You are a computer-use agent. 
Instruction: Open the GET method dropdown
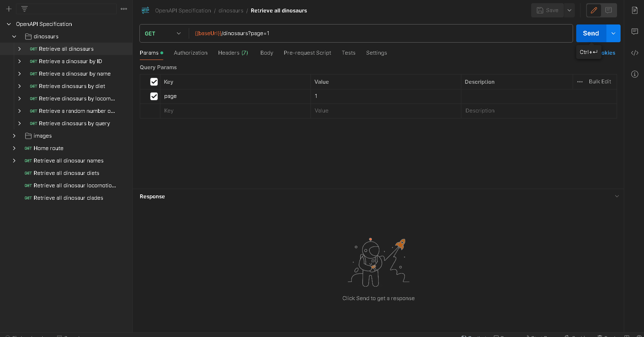tap(163, 33)
